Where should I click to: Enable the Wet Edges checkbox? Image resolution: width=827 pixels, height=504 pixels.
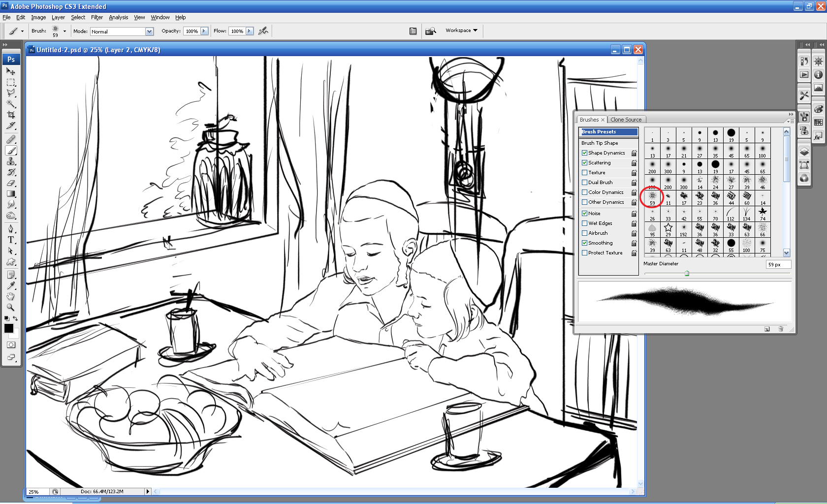(x=584, y=223)
